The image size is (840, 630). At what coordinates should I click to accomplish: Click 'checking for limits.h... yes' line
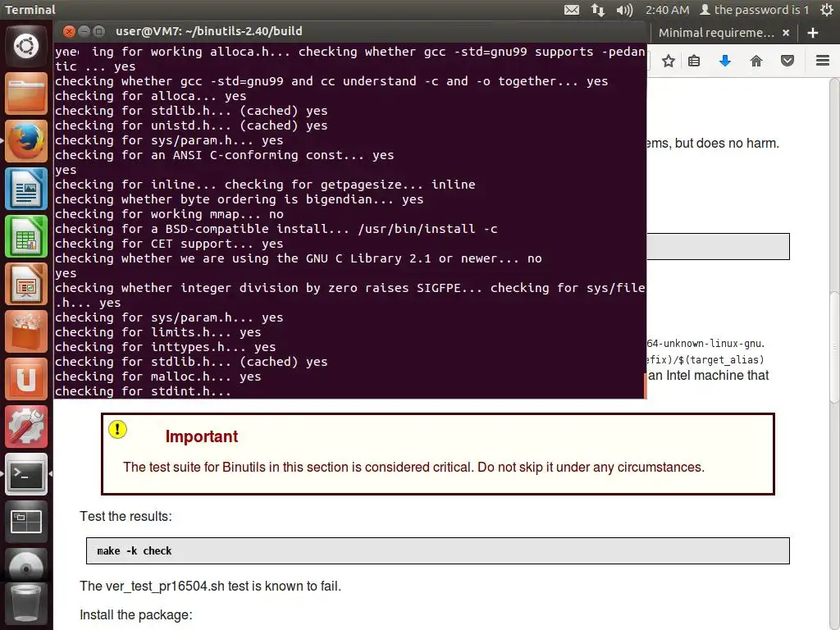click(x=158, y=332)
